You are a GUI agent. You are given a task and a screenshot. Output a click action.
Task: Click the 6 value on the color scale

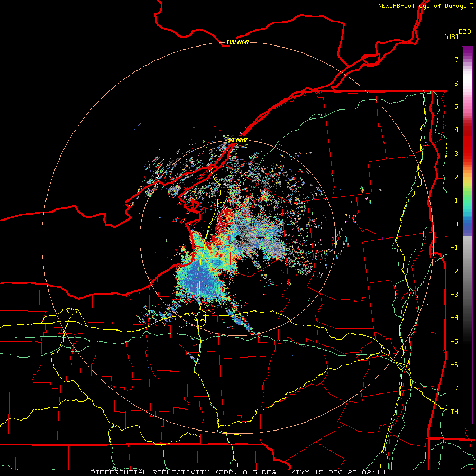pyautogui.click(x=456, y=83)
